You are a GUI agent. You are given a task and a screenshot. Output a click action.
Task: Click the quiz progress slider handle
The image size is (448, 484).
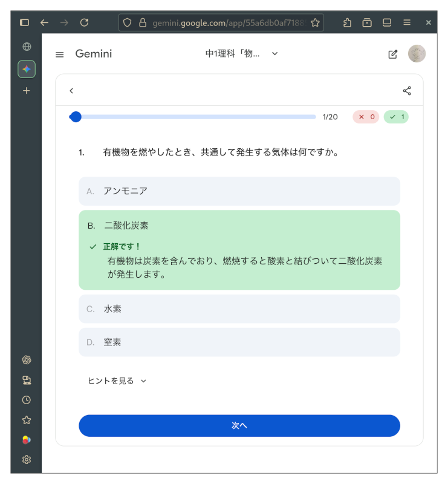76,117
